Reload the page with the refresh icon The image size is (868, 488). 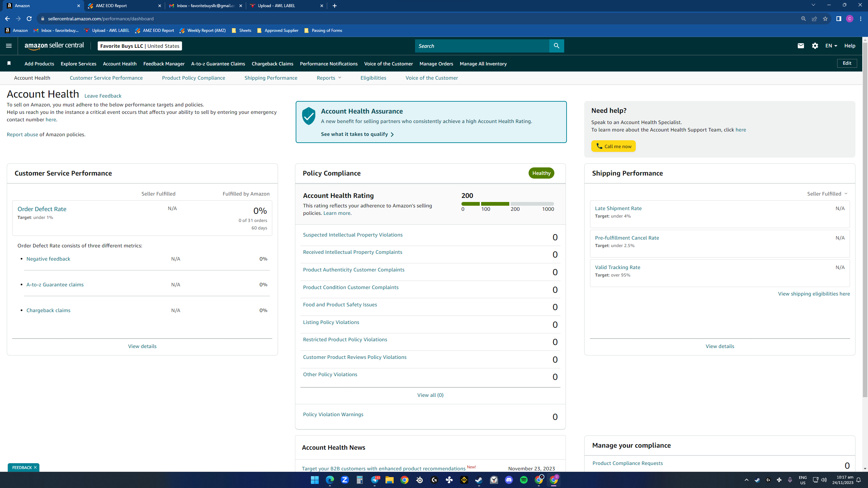coord(29,19)
